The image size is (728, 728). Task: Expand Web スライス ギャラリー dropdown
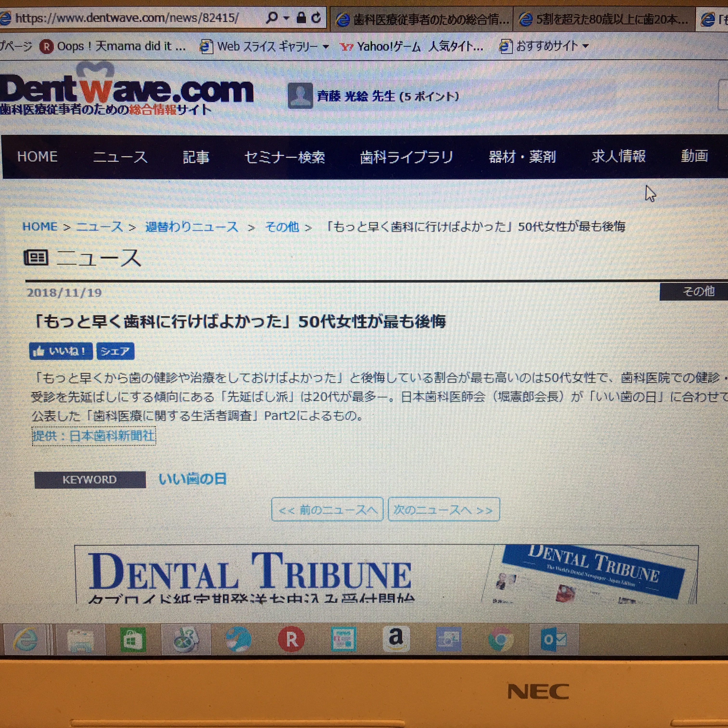(326, 47)
